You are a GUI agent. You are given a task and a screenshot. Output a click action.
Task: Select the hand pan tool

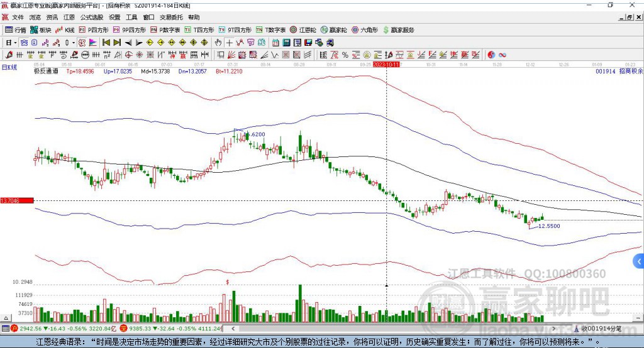pyautogui.click(x=218, y=42)
